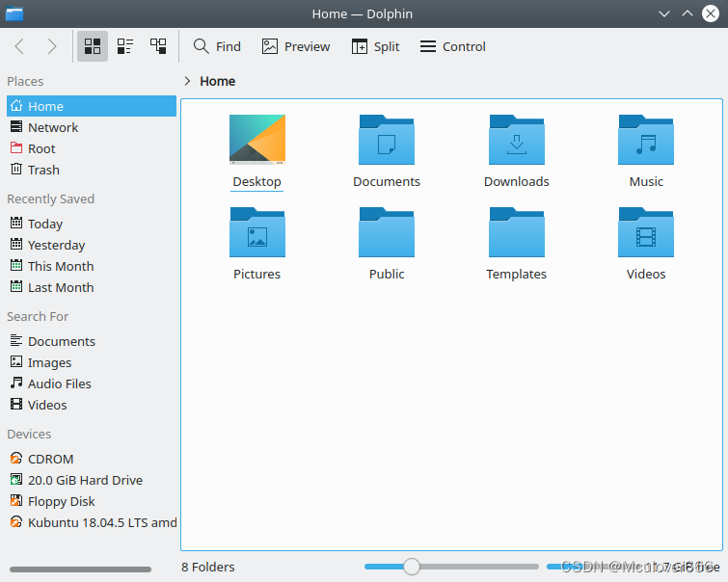Screen dimensions: 728x582
Task: Go back with the left arrow
Action: pyautogui.click(x=19, y=46)
